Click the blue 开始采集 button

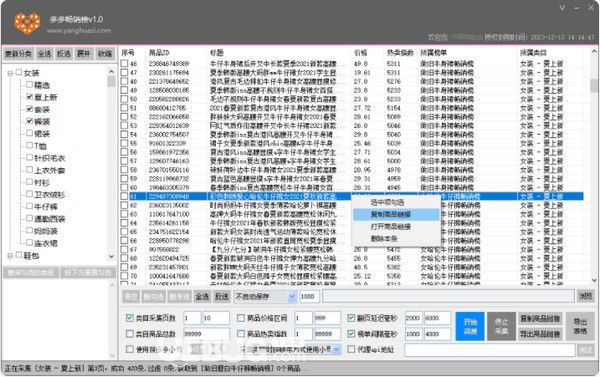pyautogui.click(x=470, y=326)
